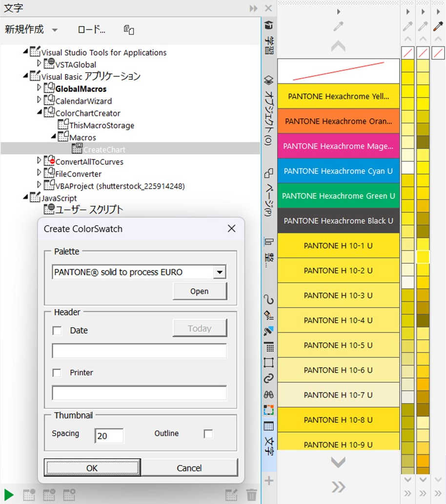Screen dimensions: 446x504
Task: Open the Palette dropdown list
Action: [x=220, y=272]
